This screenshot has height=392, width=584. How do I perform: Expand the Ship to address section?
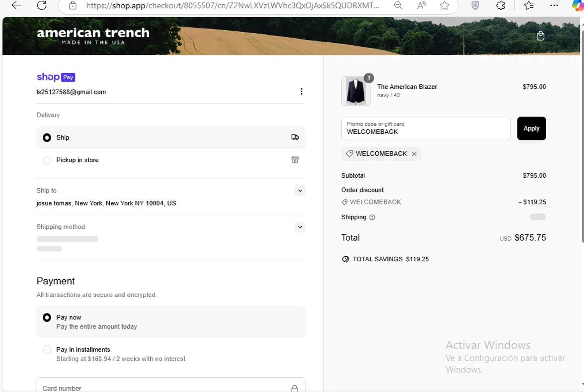[x=300, y=191]
